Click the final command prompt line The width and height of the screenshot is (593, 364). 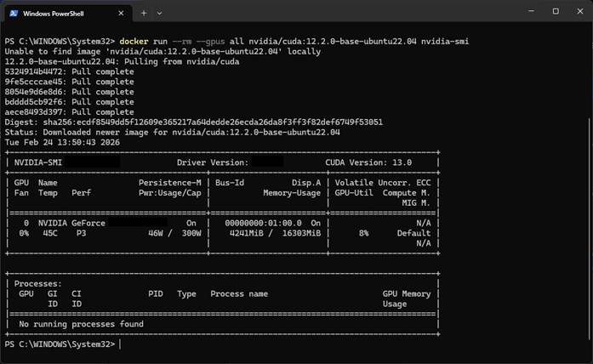(x=61, y=344)
